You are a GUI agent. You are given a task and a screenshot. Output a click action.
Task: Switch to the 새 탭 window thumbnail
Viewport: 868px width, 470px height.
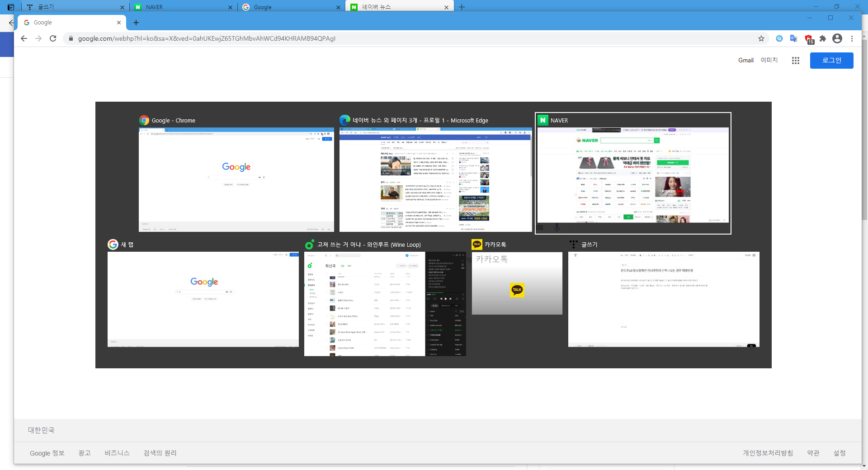coord(203,299)
